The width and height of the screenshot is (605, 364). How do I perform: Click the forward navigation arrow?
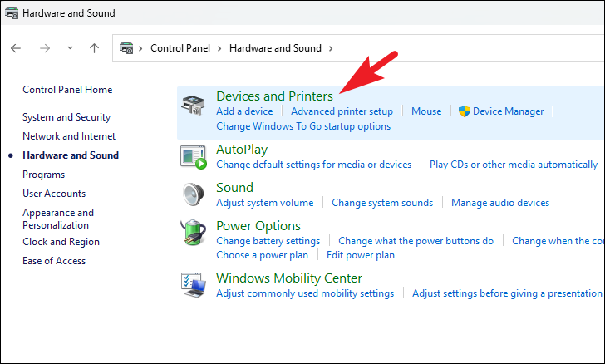(45, 48)
